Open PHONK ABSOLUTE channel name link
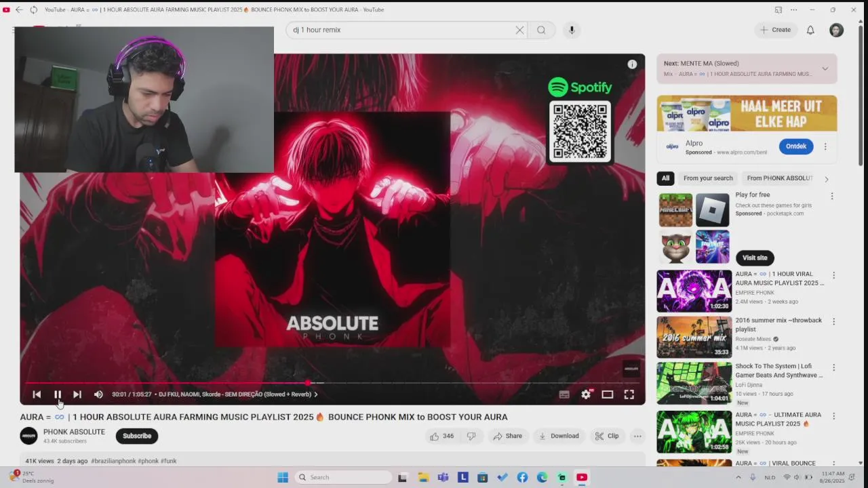 coord(74,432)
